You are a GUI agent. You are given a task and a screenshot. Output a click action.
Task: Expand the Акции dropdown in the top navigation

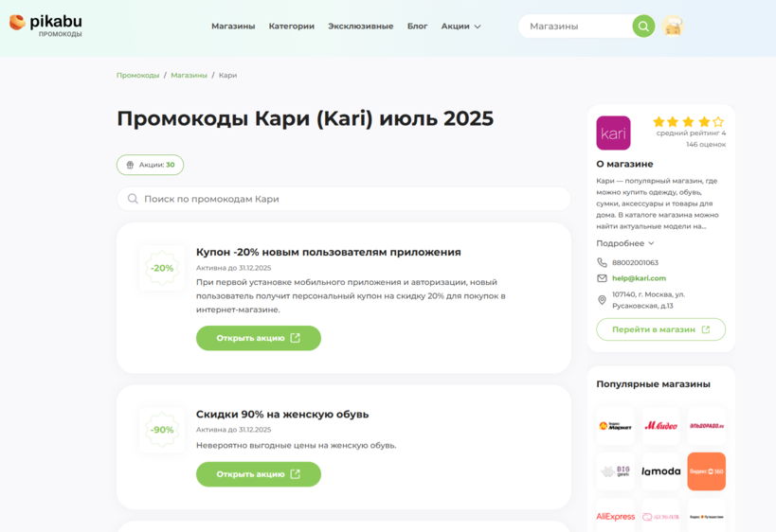(x=460, y=27)
